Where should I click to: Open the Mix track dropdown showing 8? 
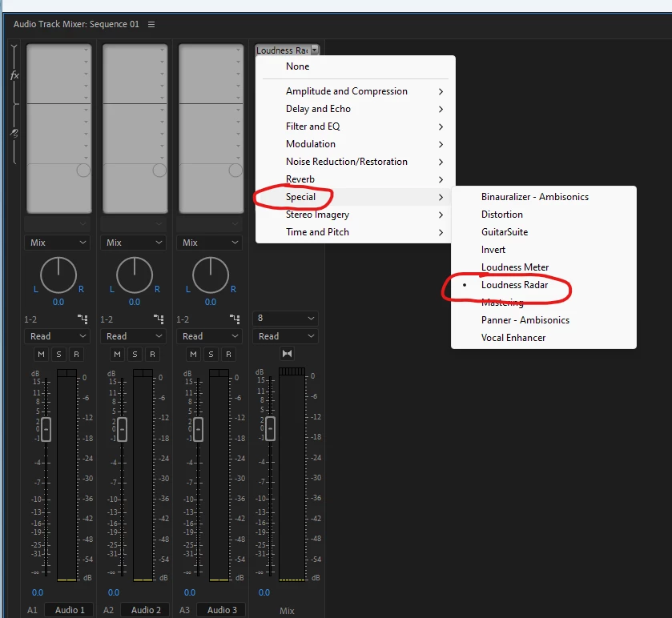(x=285, y=319)
